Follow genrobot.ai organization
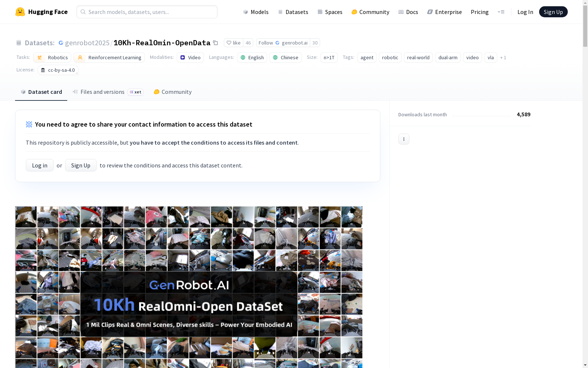Image resolution: width=588 pixels, height=368 pixels. point(283,43)
